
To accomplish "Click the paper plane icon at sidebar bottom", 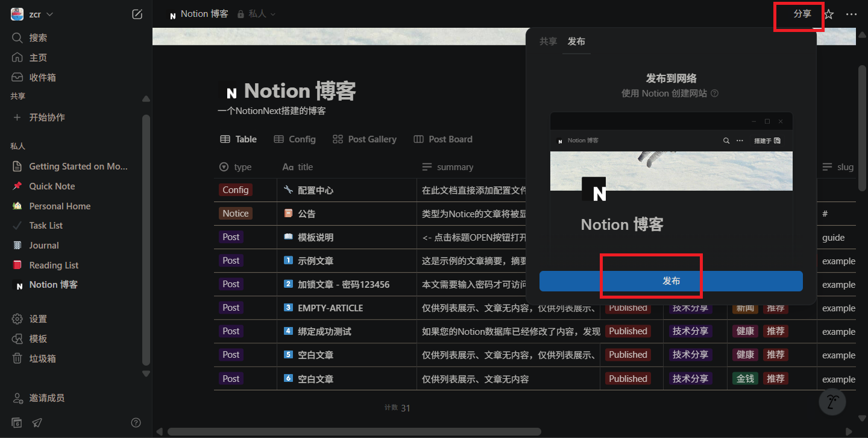I will (37, 422).
